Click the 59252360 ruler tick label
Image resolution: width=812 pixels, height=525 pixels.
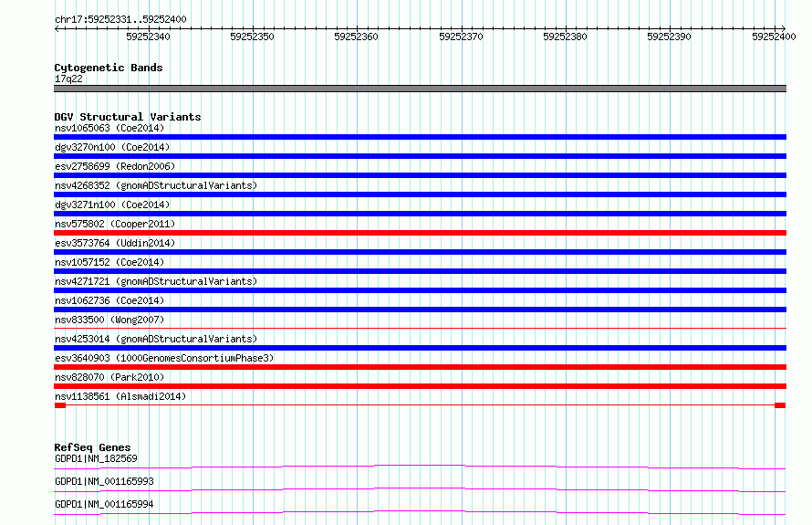point(357,37)
